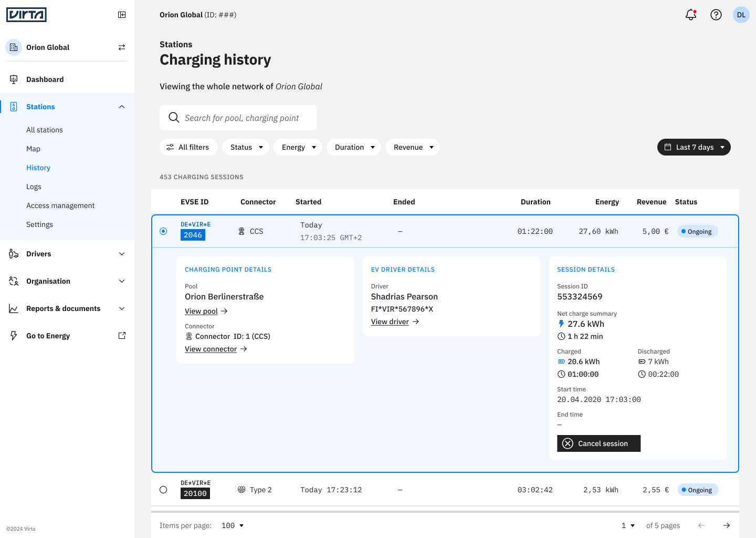Image resolution: width=756 pixels, height=538 pixels.
Task: Click the Type 2 connector icon
Action: 241,490
